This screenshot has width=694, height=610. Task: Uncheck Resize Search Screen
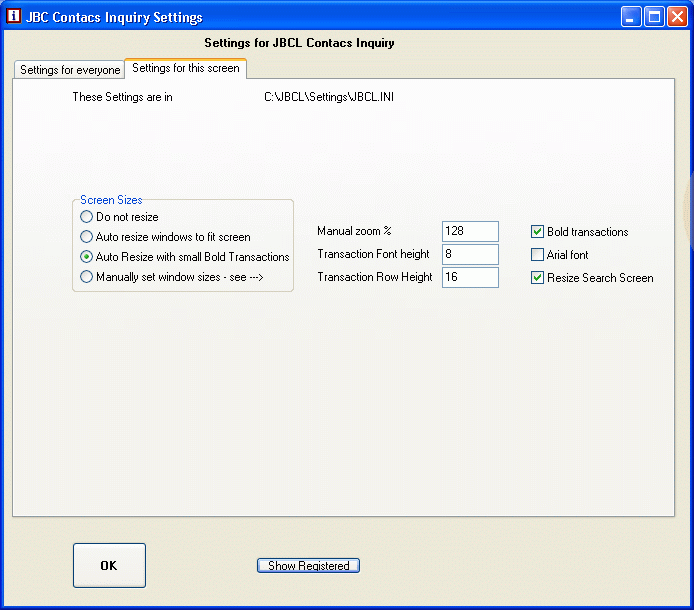coord(538,278)
